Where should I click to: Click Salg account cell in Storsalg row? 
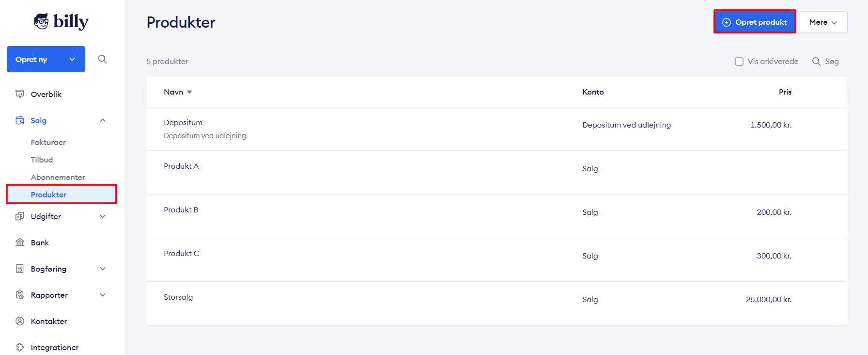point(590,299)
